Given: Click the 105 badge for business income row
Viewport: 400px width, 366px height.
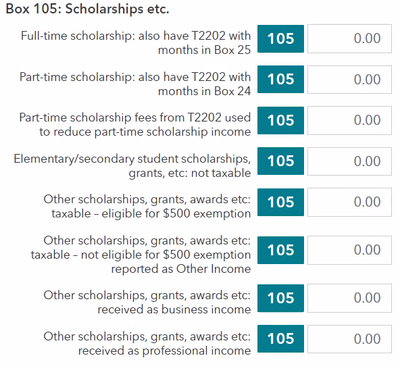Looking at the screenshot, I should click(281, 298).
